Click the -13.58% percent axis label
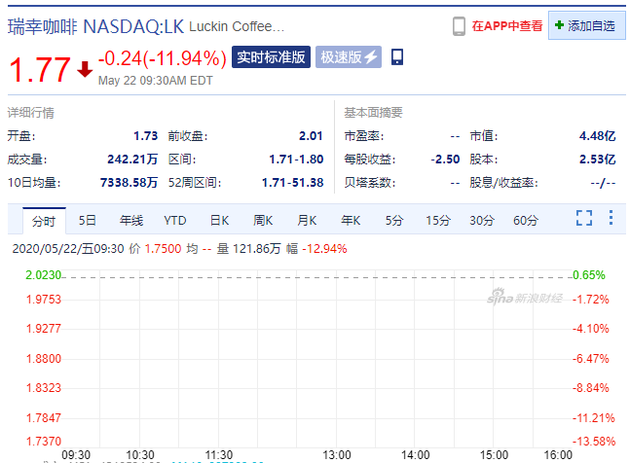Screen dimensions: 630x463 pos(594,441)
